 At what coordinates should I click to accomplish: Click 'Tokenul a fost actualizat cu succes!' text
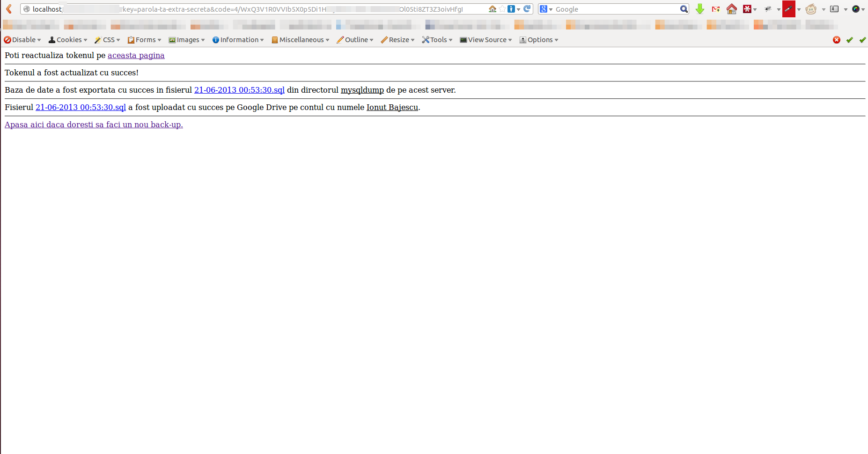(72, 73)
